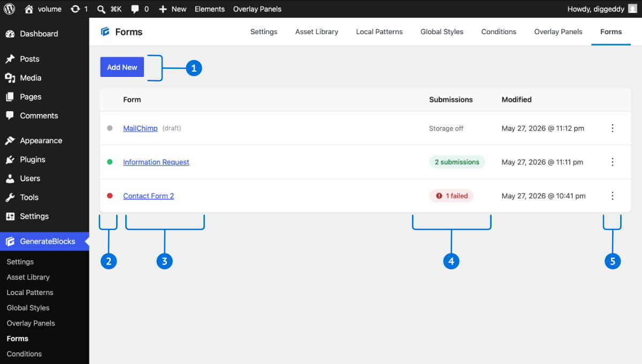The image size is (642, 364).
Task: Click the Users person icon
Action: click(10, 179)
